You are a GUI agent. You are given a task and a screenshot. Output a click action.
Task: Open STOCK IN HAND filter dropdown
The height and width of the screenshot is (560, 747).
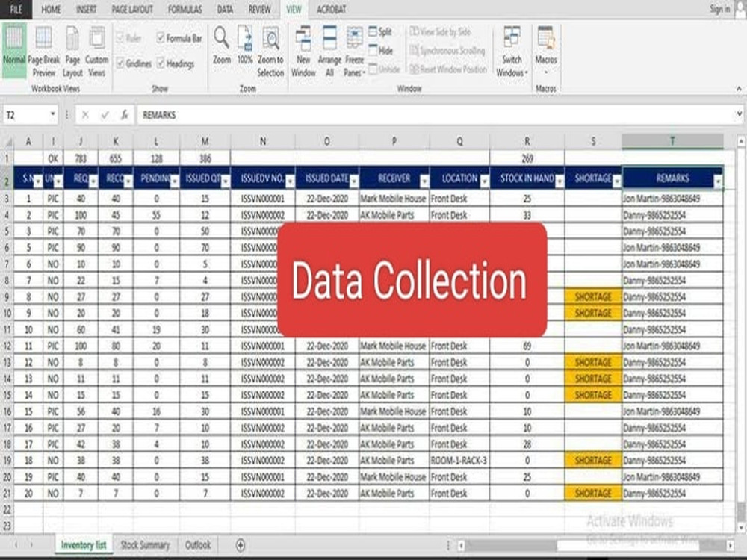[x=560, y=181]
